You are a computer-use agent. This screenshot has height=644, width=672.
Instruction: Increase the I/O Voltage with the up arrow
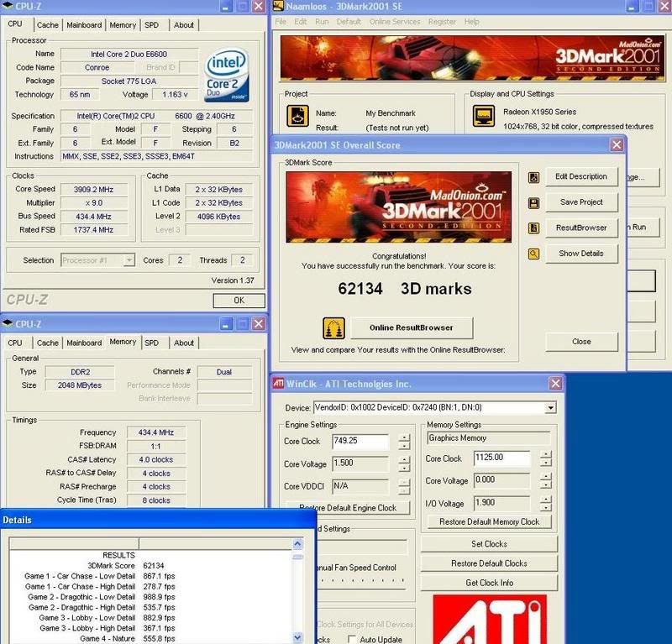pos(545,500)
